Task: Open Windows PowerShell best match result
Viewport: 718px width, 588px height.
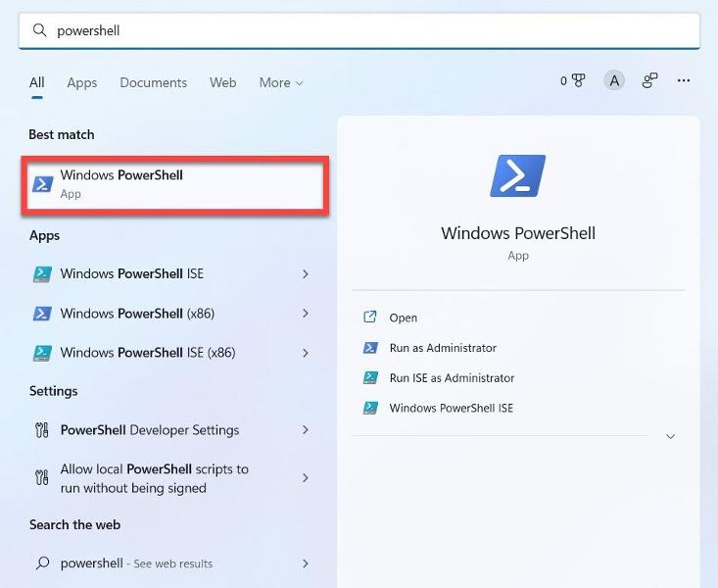Action: [x=175, y=184]
